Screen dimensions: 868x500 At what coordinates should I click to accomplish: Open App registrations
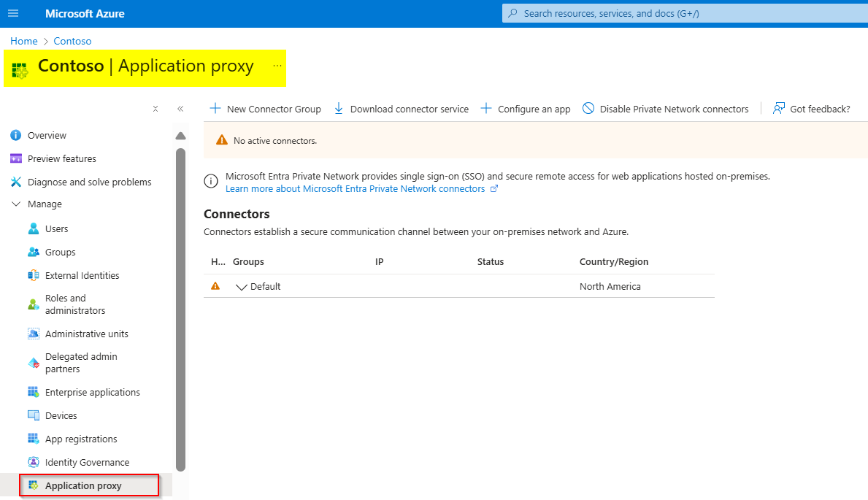tap(81, 439)
